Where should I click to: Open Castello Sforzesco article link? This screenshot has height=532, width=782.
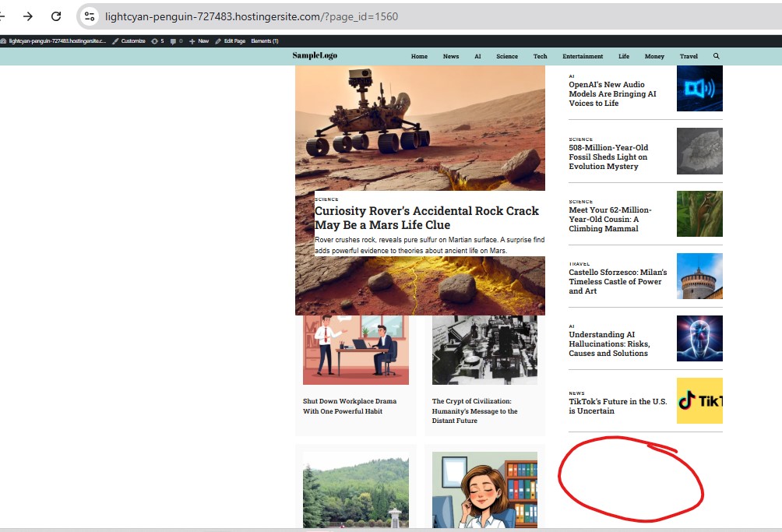618,282
